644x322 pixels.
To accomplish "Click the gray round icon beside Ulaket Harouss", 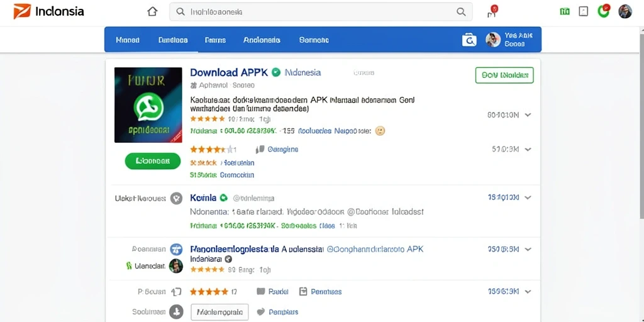I will 176,198.
